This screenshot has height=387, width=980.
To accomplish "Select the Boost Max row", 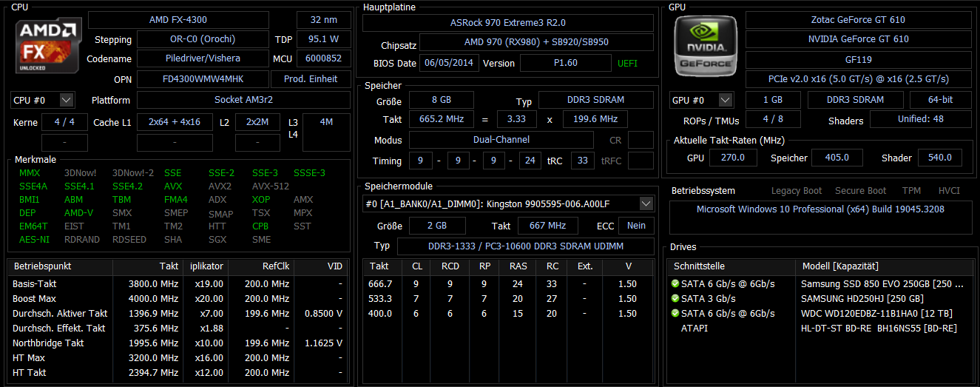I will point(178,299).
